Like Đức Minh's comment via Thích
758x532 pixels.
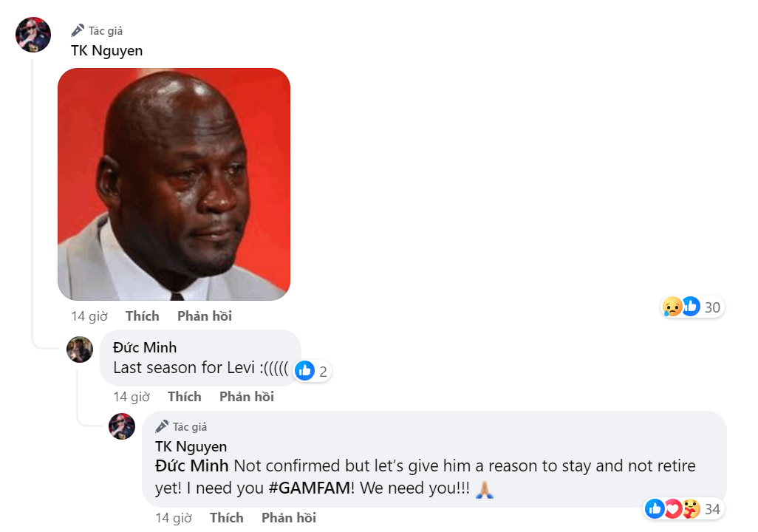184,397
